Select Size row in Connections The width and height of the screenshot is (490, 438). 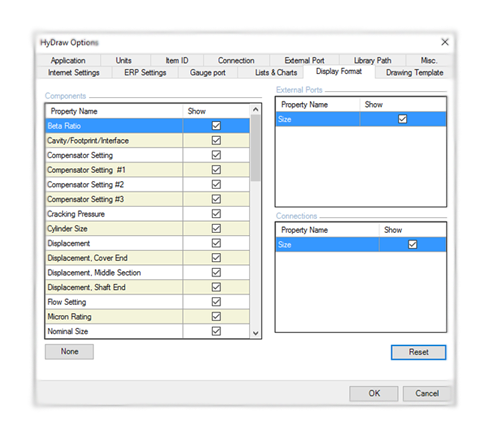[361, 244]
